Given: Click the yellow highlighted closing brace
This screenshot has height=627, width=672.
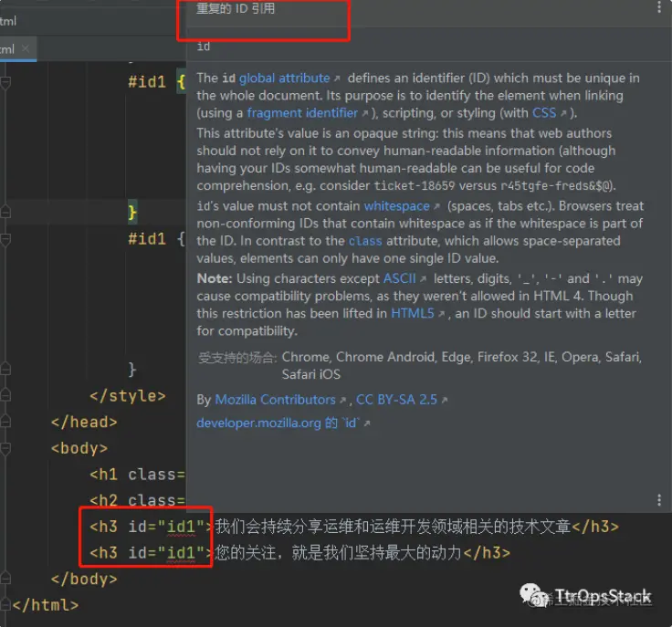Looking at the screenshot, I should click(x=132, y=212).
